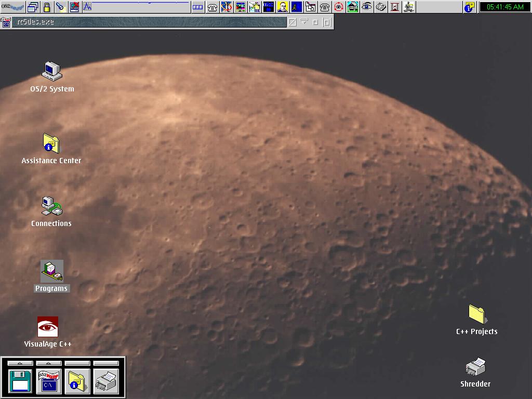Click the information bubble icon near clock

[x=470, y=7]
